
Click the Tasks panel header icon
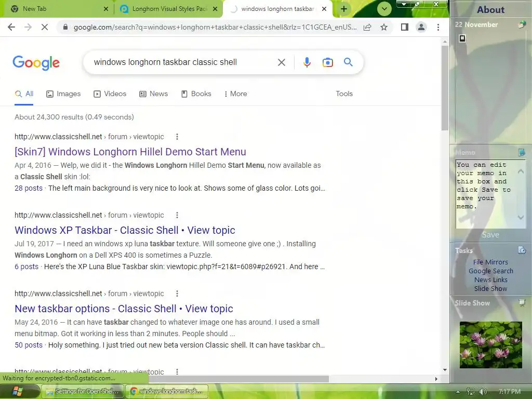[x=522, y=250]
